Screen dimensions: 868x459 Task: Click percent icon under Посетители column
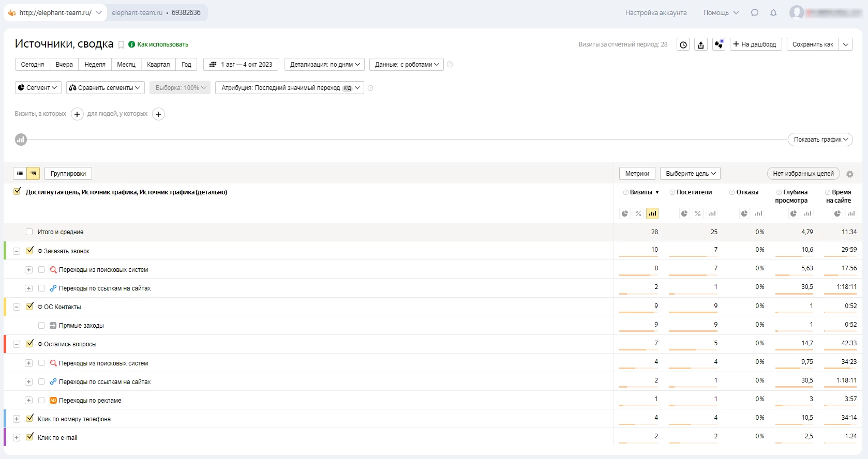click(698, 213)
